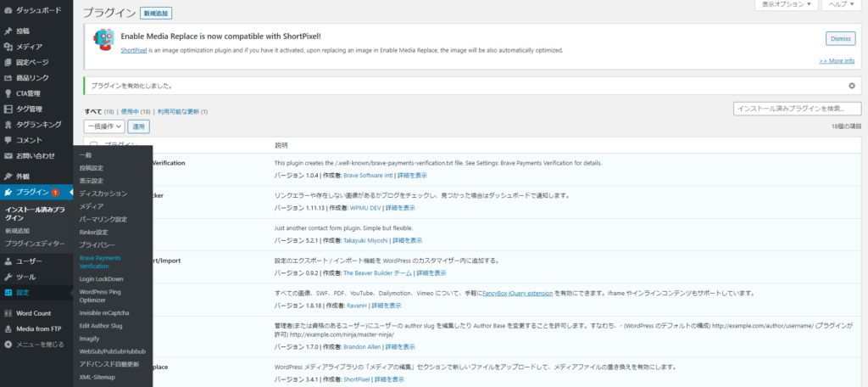Expand the ヘルプ help tab
868x387 pixels.
click(841, 5)
